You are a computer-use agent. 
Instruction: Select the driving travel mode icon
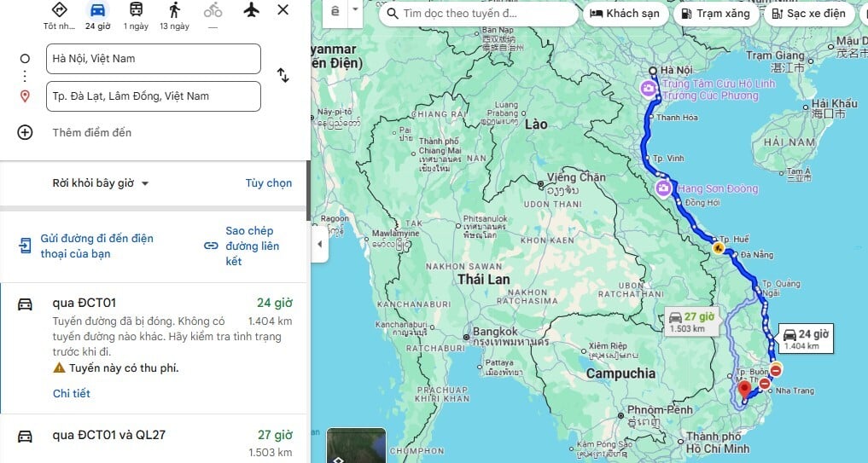pos(97,10)
